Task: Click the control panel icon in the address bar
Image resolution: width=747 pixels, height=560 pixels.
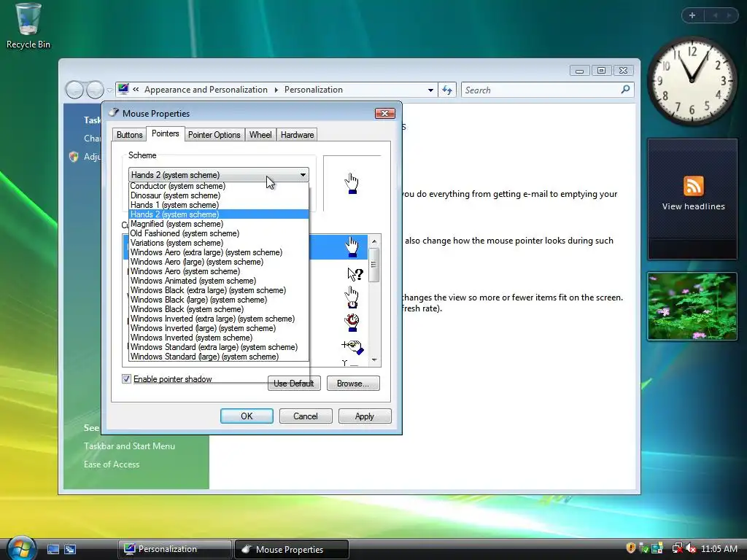Action: pos(123,89)
